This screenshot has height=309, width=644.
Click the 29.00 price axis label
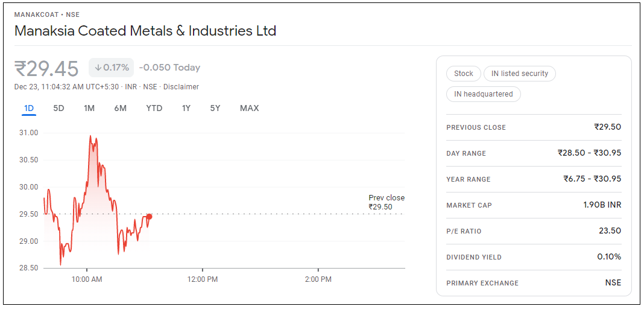pyautogui.click(x=29, y=241)
